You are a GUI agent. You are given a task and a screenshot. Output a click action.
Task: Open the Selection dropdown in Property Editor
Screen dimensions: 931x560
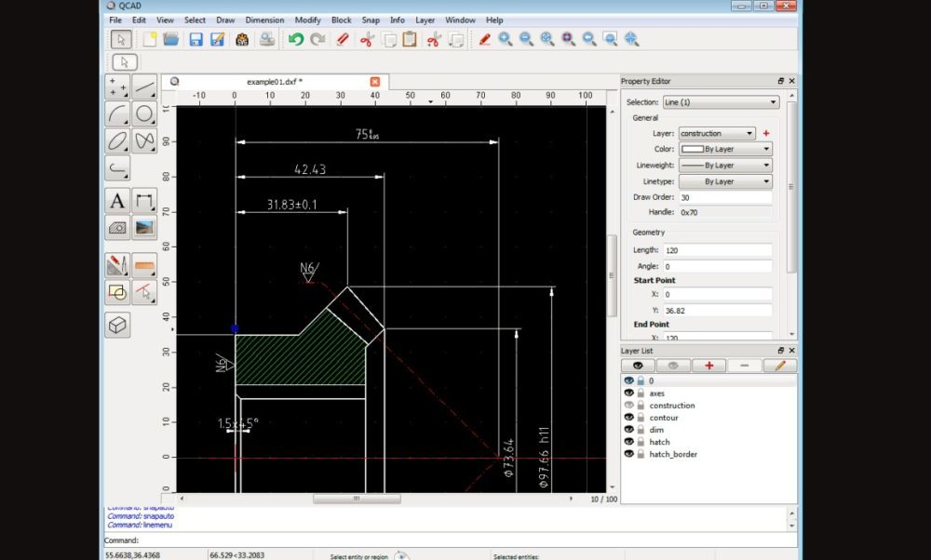click(x=721, y=102)
